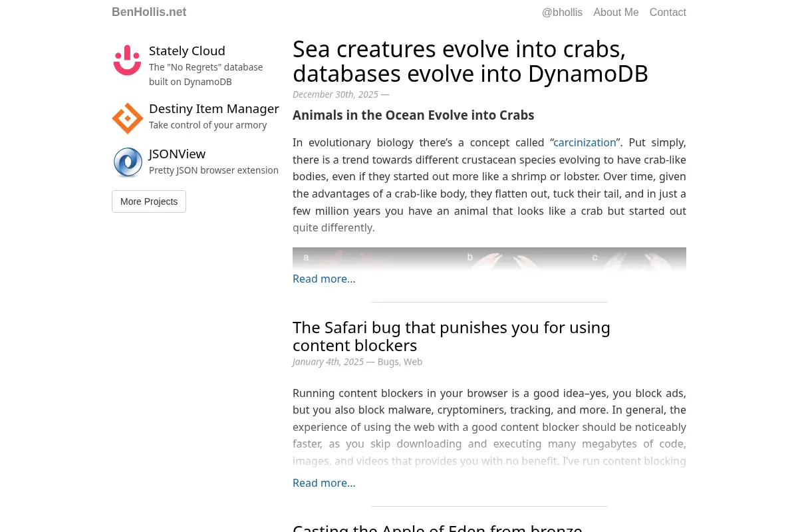Open the crabs and DynamoDB post title
The image size is (798, 532).
point(470,61)
